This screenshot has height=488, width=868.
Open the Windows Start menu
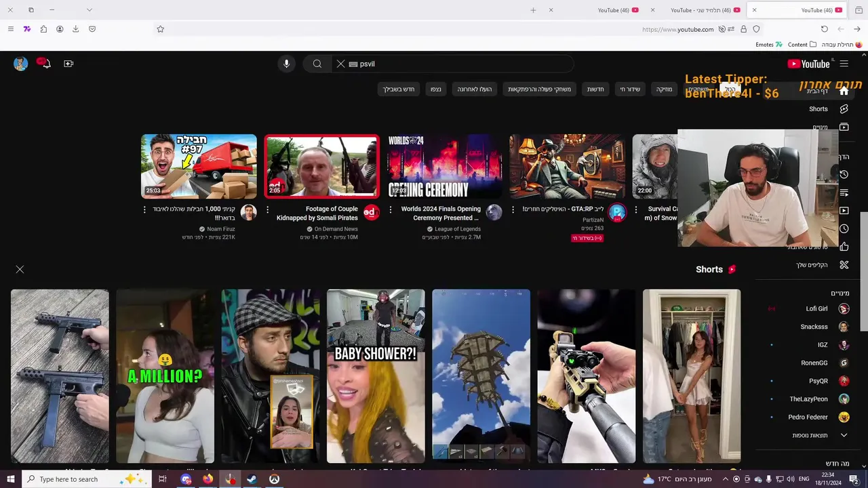point(10,479)
